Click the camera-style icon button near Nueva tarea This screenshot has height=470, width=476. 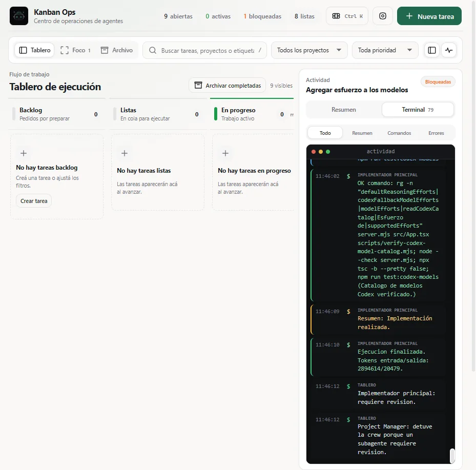point(383,16)
